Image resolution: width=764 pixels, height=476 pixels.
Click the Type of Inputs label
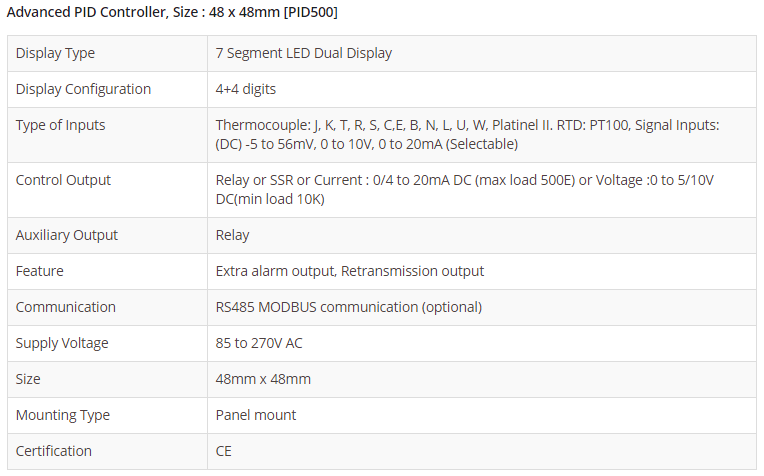(x=60, y=125)
